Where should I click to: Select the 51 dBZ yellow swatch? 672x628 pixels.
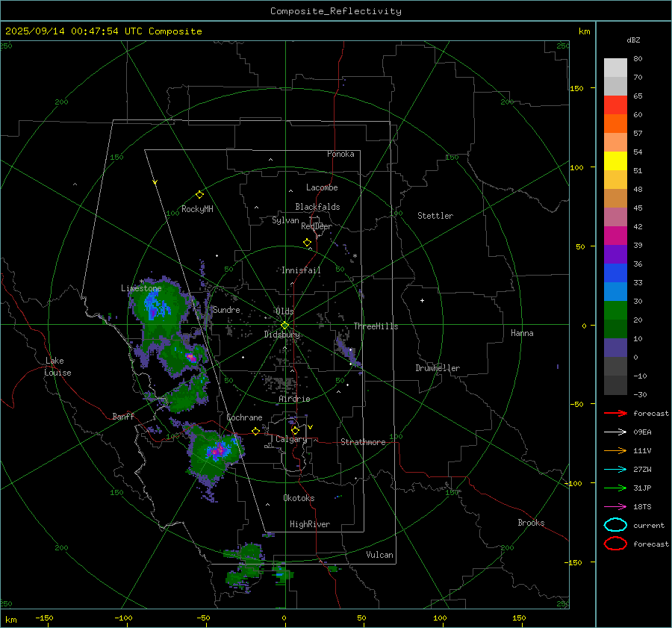[x=615, y=161]
